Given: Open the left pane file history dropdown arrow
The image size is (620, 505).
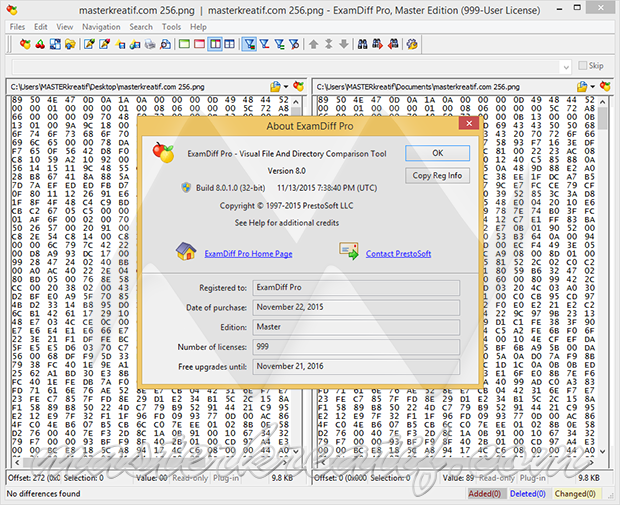Looking at the screenshot, I should [x=286, y=87].
